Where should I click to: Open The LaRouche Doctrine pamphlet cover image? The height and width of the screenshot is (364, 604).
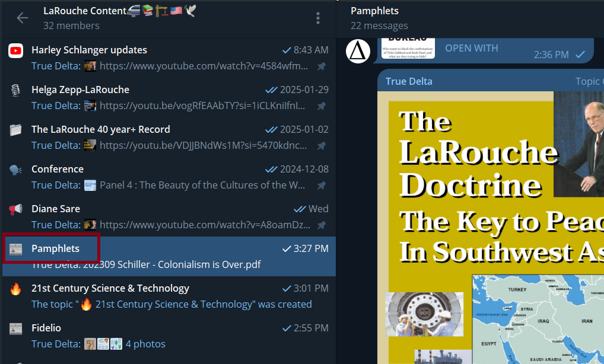click(490, 228)
